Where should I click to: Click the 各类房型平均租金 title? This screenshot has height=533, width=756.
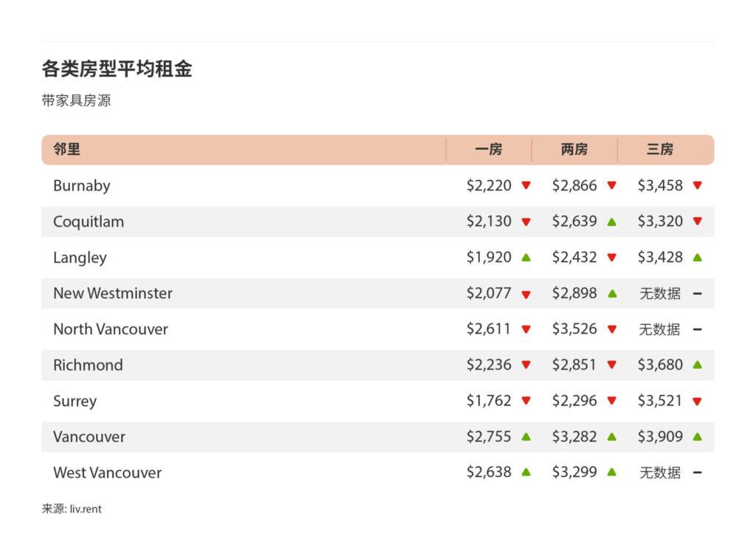[118, 69]
